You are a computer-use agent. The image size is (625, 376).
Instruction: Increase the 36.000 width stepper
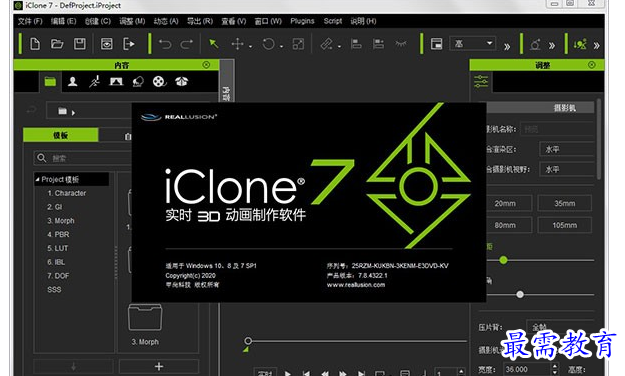(x=555, y=366)
